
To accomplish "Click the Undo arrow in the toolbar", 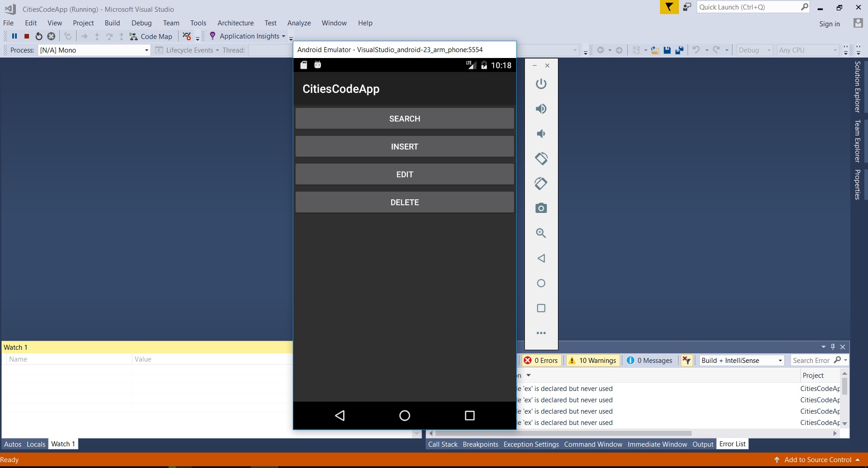I will [696, 50].
